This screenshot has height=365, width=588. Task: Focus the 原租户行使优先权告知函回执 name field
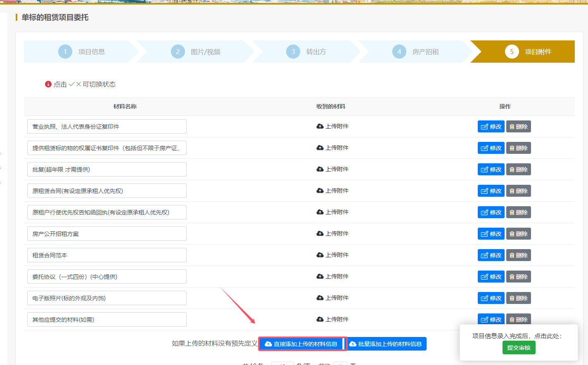[x=107, y=212]
